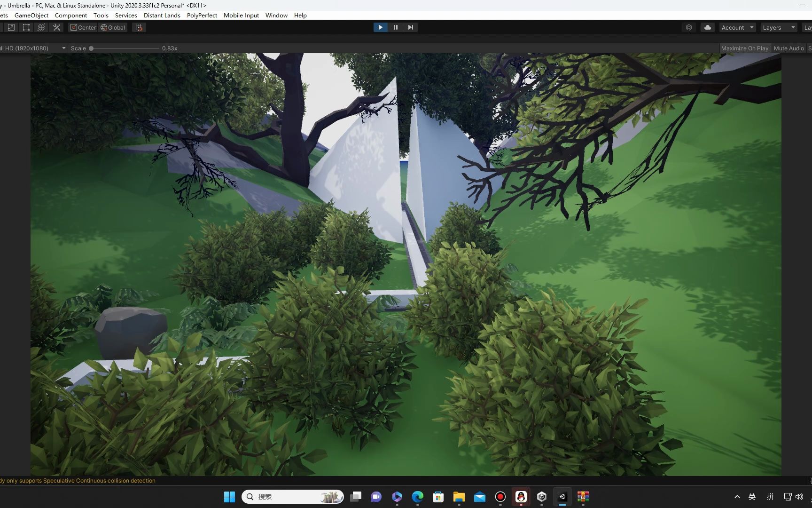This screenshot has width=812, height=508.
Task: Open the Component menu
Action: coord(71,15)
